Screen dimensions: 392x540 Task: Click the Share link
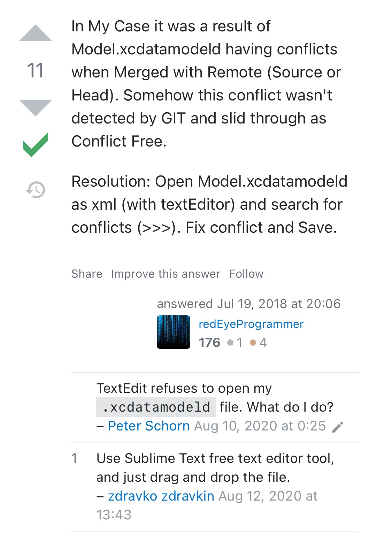(87, 274)
